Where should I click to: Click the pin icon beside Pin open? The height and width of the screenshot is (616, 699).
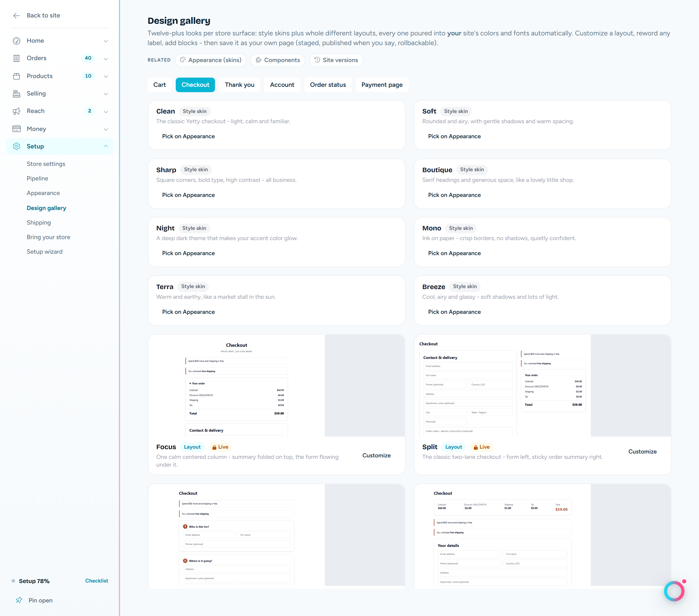pyautogui.click(x=19, y=600)
